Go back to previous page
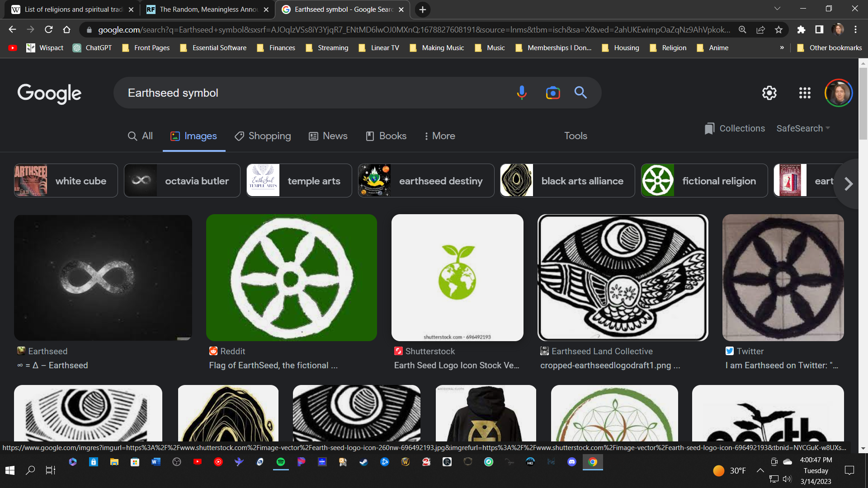The image size is (868, 488). (12, 29)
